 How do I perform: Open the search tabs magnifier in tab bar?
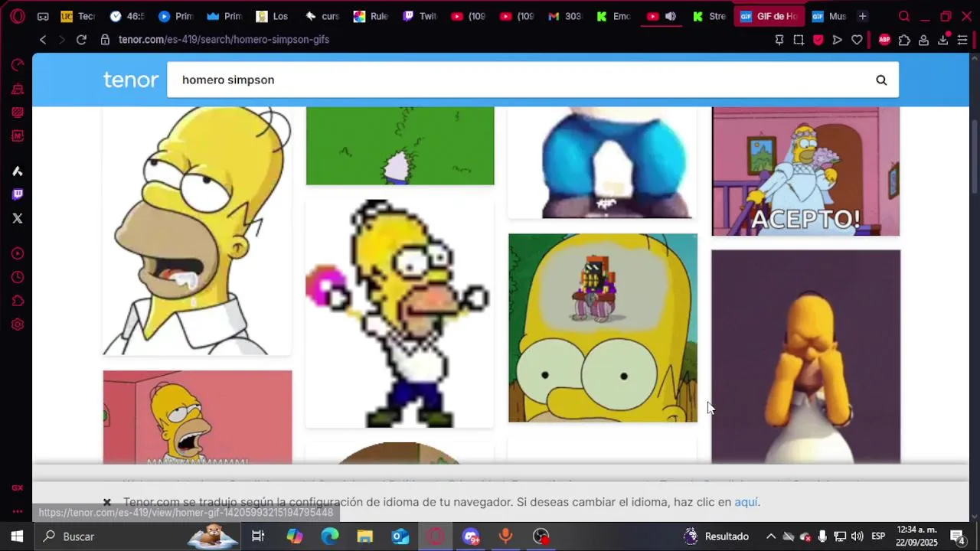coord(904,16)
